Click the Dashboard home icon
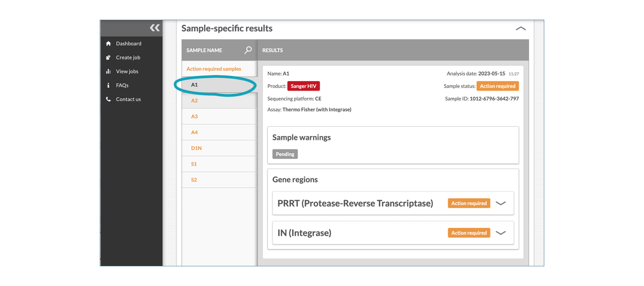The height and width of the screenshot is (286, 644). coord(108,43)
